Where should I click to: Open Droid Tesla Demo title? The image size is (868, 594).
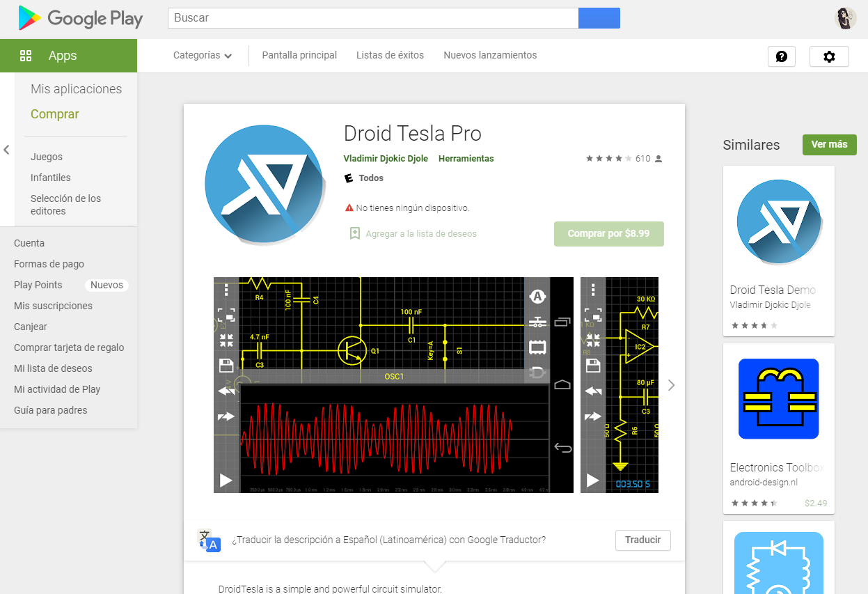click(x=773, y=290)
